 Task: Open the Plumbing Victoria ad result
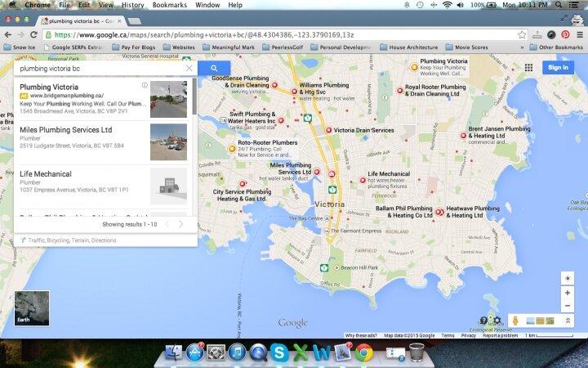pos(49,88)
